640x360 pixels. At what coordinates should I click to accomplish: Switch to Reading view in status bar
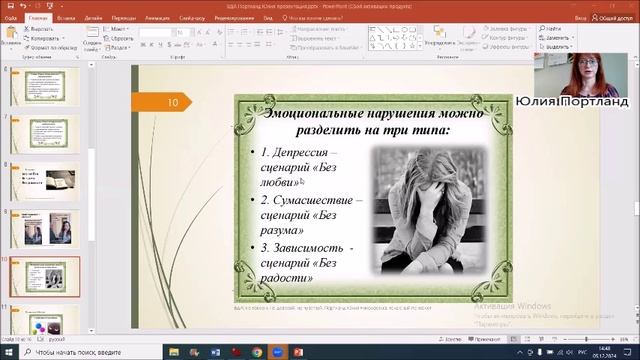coord(541,339)
